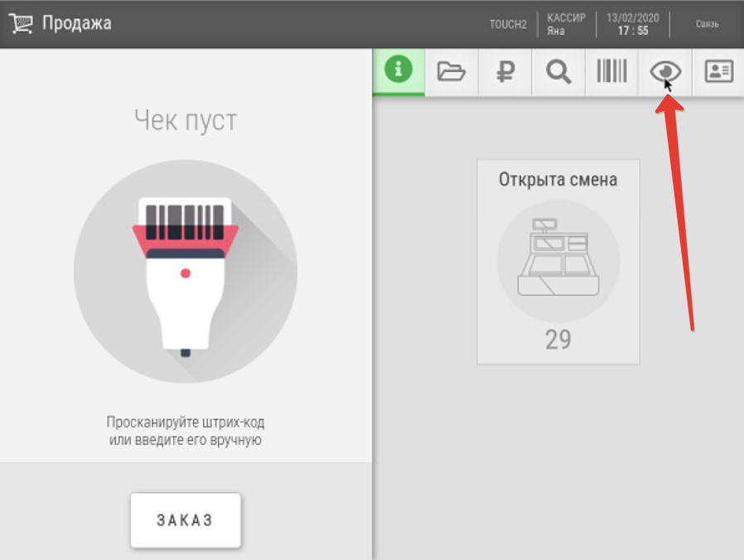
Task: Click the ЗАКАЗ button
Action: click(186, 520)
